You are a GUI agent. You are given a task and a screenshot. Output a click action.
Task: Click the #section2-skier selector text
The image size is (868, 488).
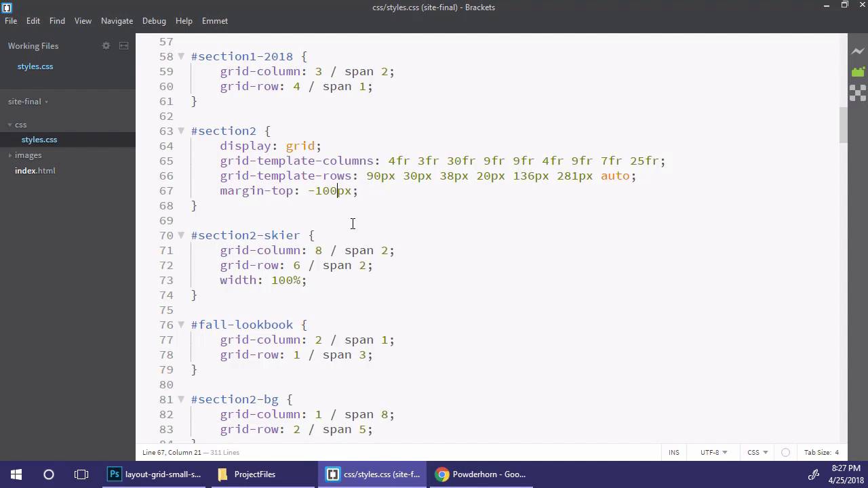[245, 235]
